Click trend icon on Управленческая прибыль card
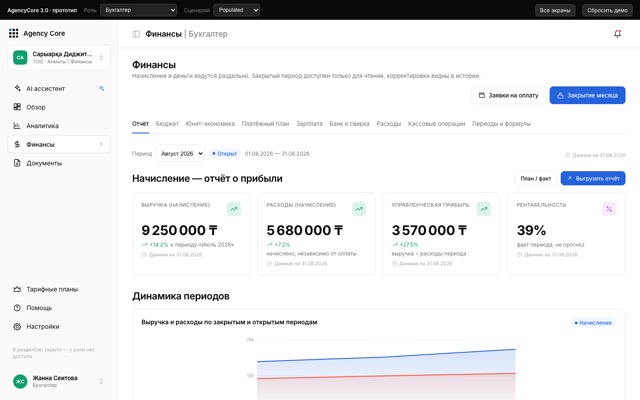Viewport: 640px width, 400px height. point(484,209)
